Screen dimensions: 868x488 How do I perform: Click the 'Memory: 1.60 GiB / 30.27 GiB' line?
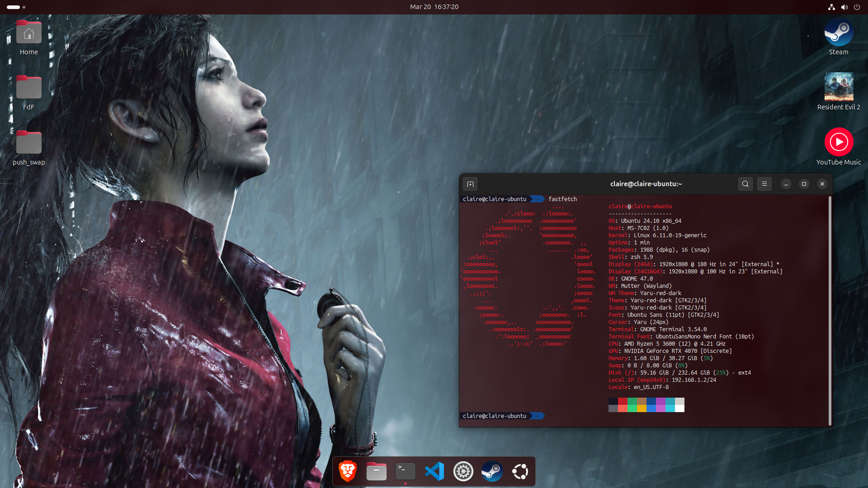660,358
